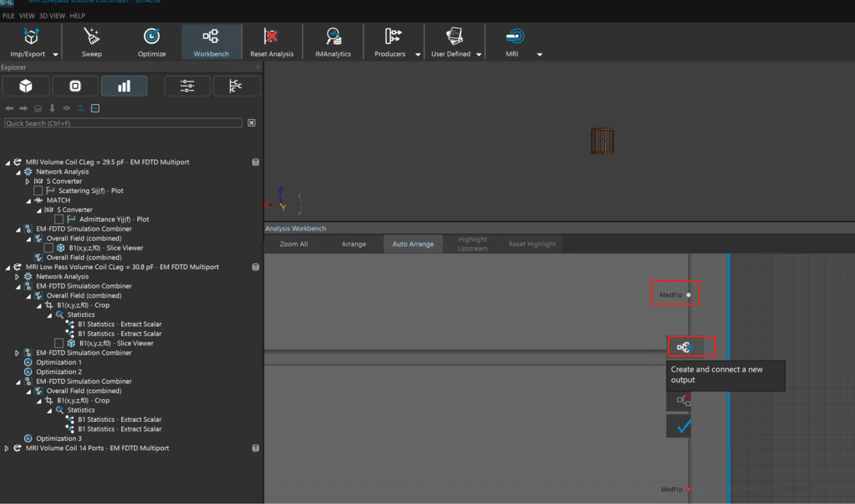The image size is (855, 504).
Task: Open the Optimize tool
Action: tap(151, 42)
